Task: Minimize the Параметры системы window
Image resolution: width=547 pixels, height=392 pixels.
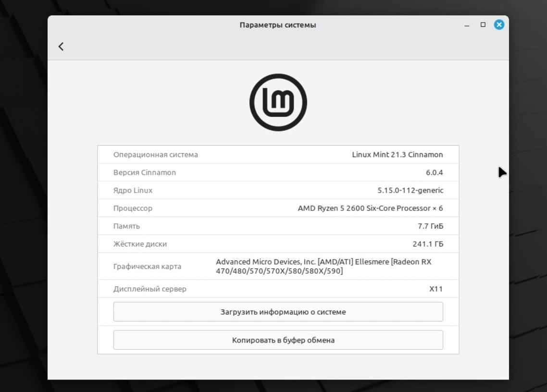Action: 467,25
